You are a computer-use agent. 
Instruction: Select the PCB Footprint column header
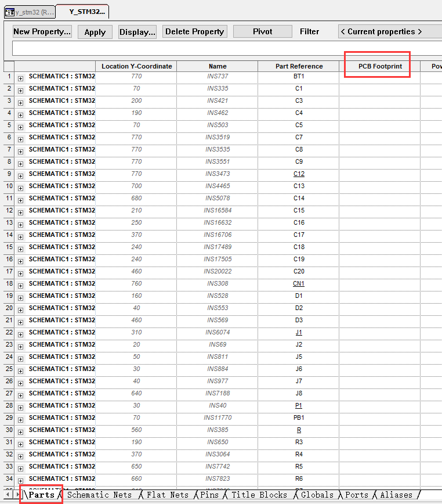[380, 66]
